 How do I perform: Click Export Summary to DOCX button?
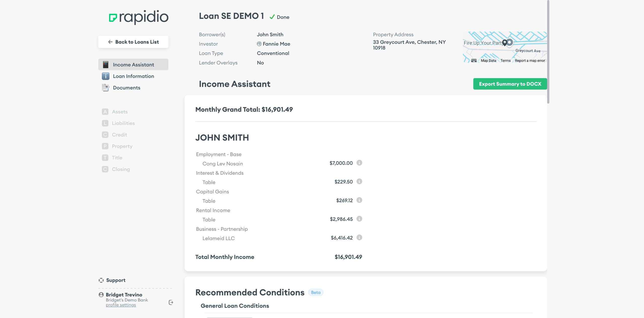510,84
